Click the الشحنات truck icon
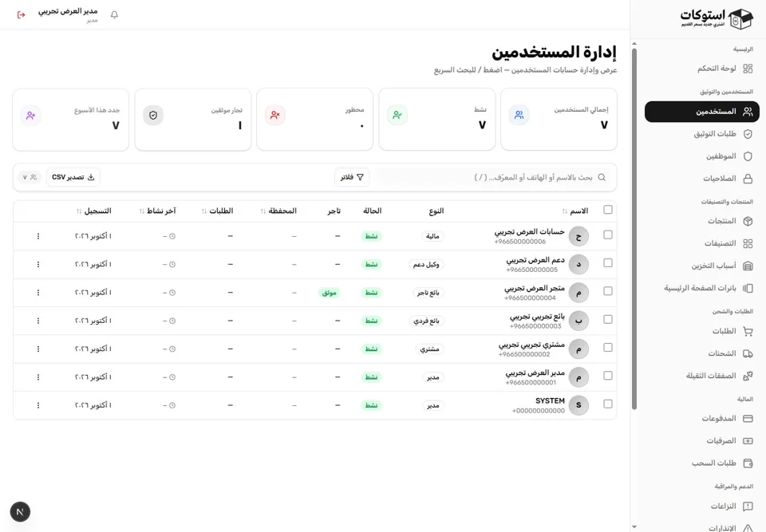Viewport: 766px width, 532px height. click(x=748, y=353)
